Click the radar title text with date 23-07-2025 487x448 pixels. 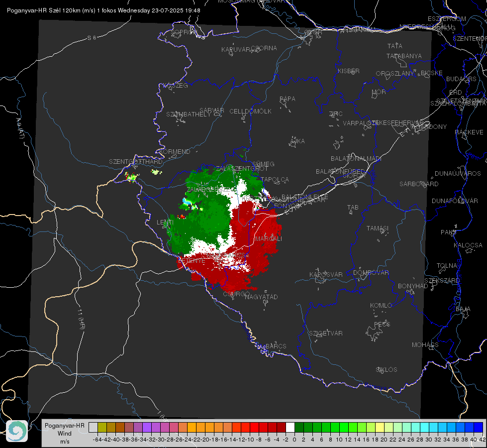[103, 10]
